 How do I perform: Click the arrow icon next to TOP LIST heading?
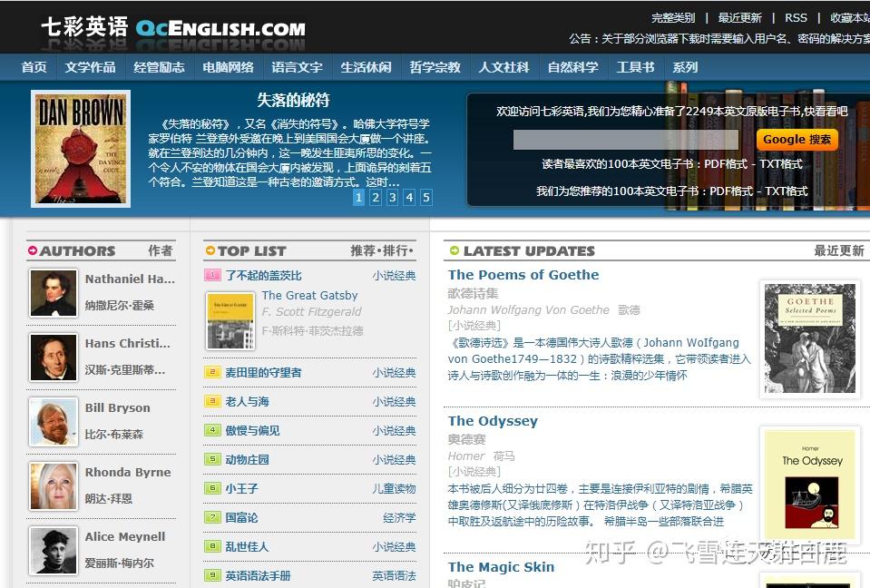tap(212, 251)
